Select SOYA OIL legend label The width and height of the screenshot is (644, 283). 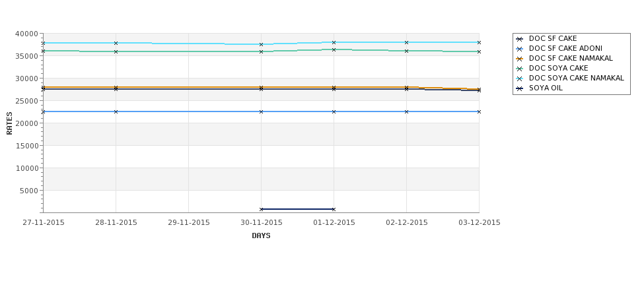coord(546,88)
